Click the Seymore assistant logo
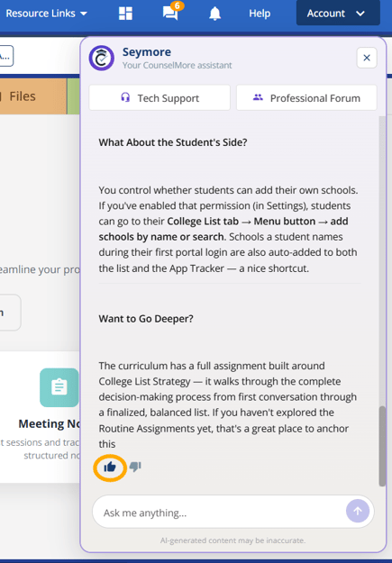 pos(102,58)
